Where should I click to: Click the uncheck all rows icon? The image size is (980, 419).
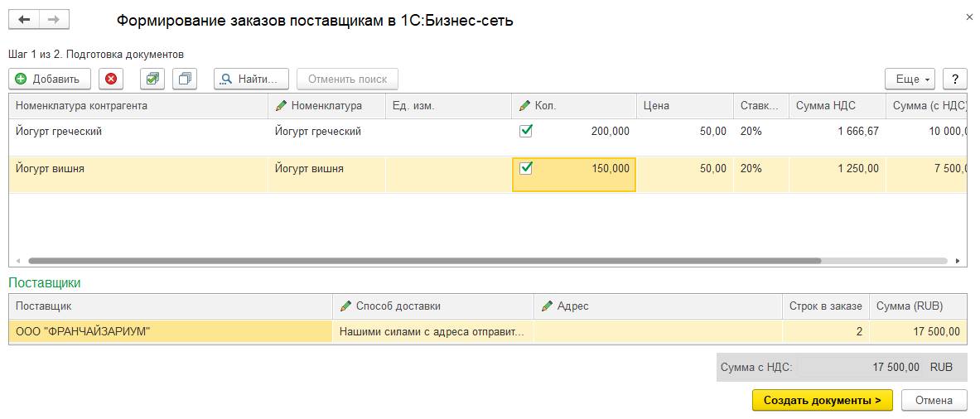click(x=185, y=79)
